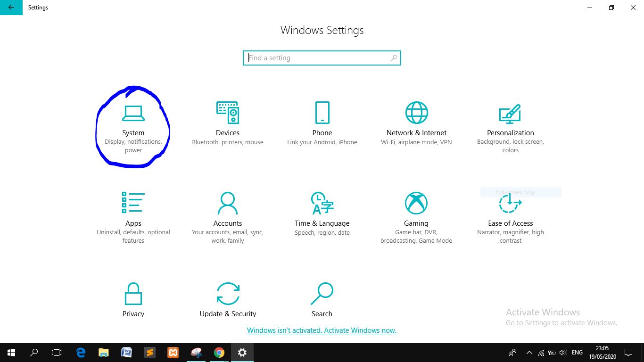Open XAMPP from the taskbar
Viewport: 644px width, 362px height.
coord(173,352)
